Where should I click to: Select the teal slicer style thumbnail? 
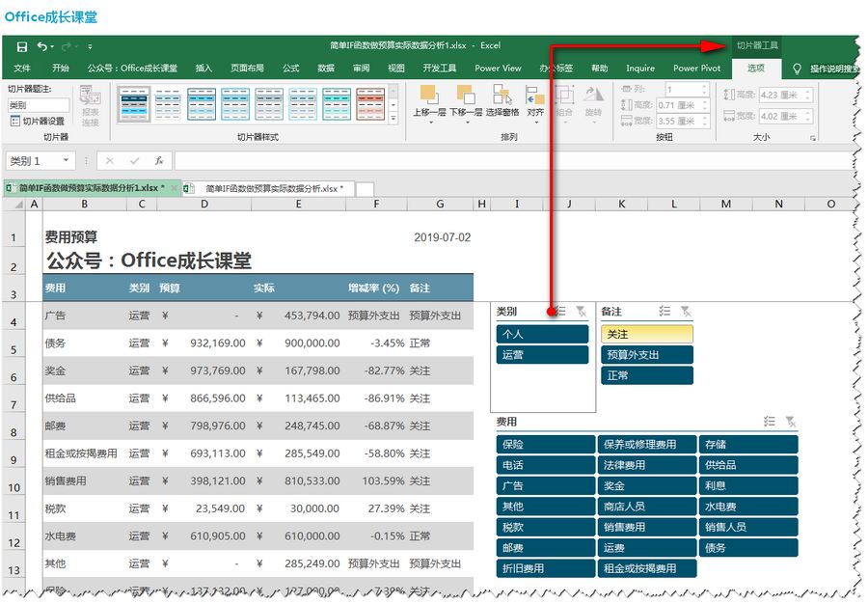point(337,104)
